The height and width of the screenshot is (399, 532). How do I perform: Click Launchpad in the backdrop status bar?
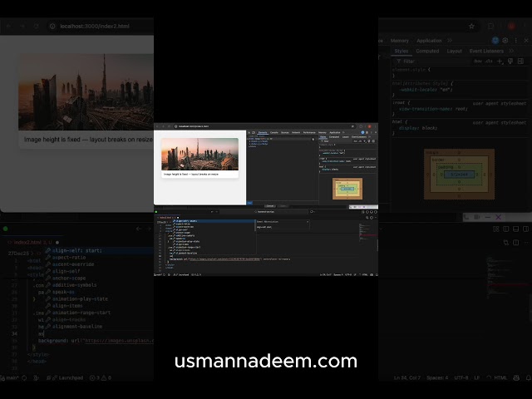click(66, 377)
